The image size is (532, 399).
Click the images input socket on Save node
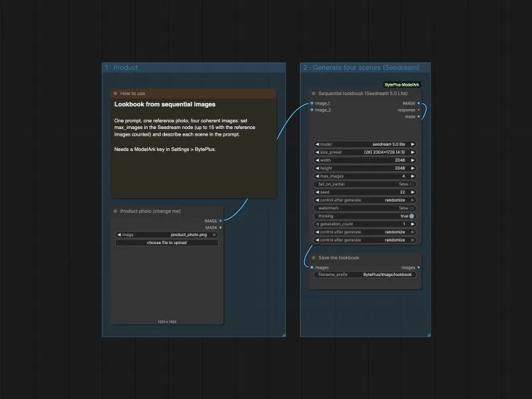312,267
